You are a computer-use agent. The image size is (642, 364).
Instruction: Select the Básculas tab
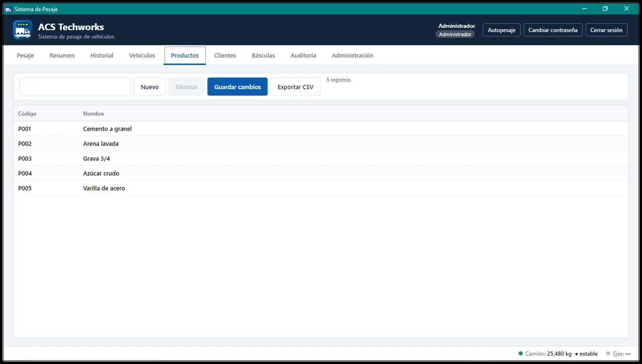click(263, 56)
